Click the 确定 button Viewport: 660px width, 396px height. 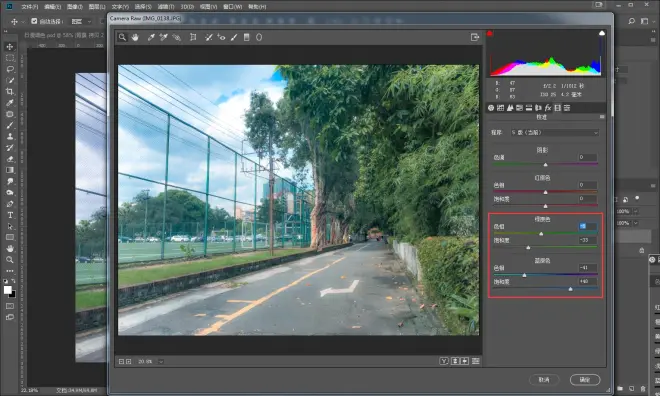point(585,380)
